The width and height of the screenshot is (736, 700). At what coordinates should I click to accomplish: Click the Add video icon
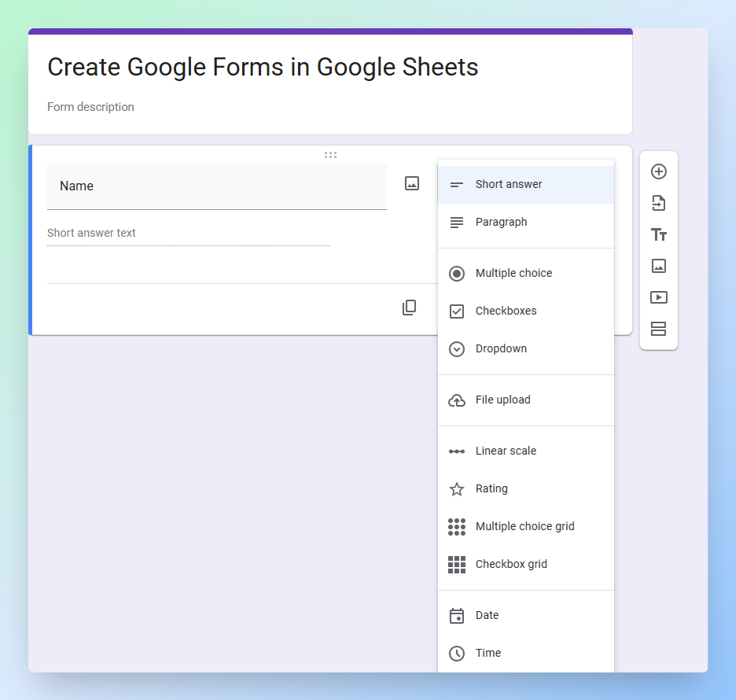[x=659, y=297]
